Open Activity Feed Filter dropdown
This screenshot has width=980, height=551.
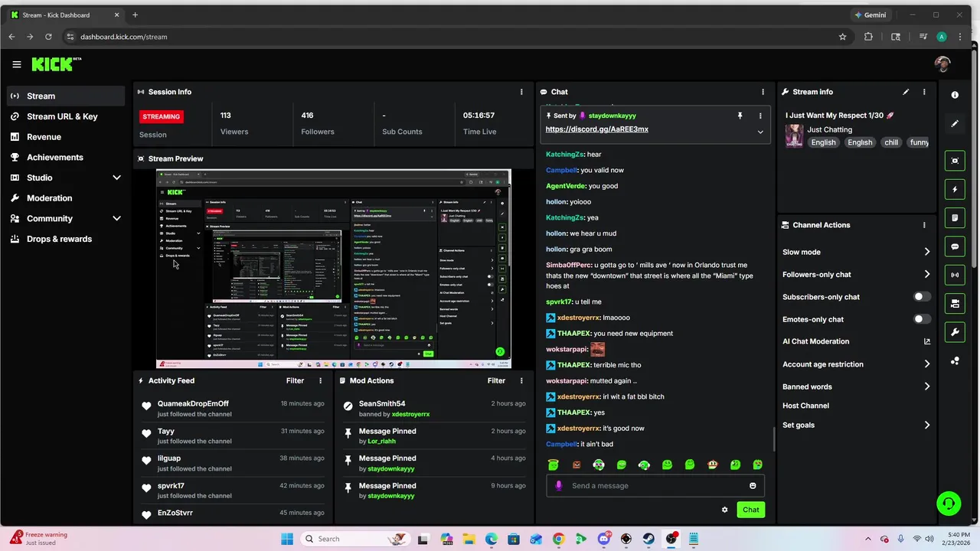click(x=295, y=380)
